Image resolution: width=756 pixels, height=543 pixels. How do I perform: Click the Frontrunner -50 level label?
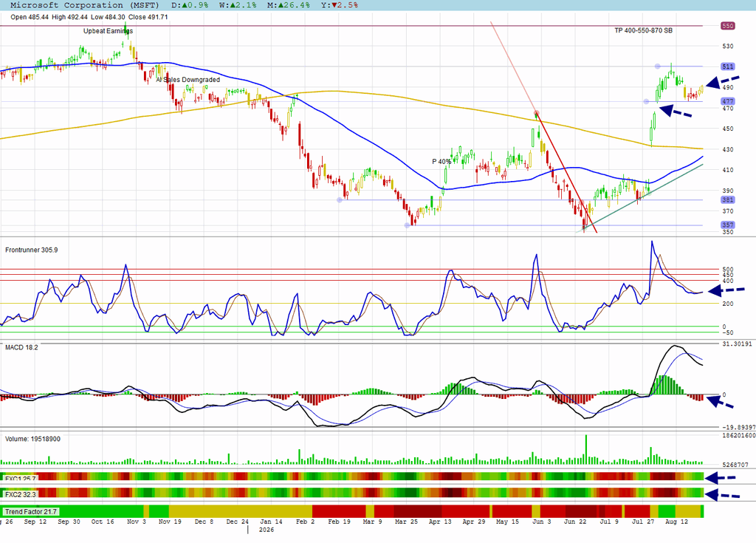point(727,332)
